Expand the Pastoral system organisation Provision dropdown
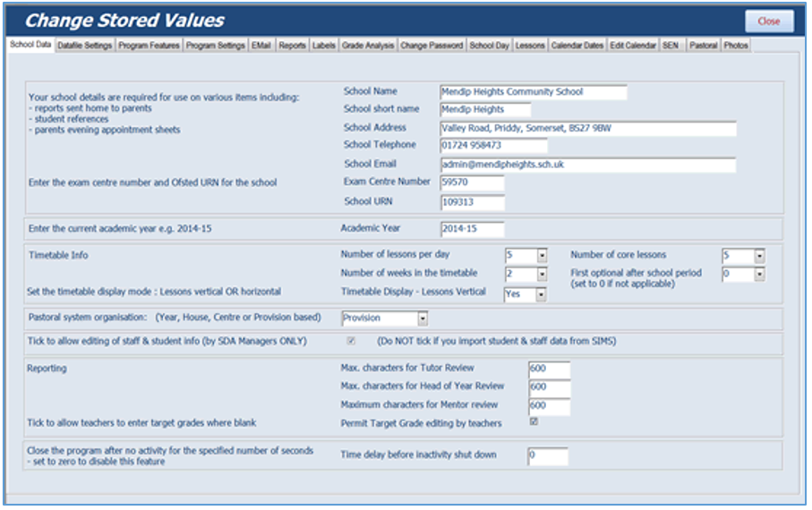The width and height of the screenshot is (812, 510). click(423, 319)
